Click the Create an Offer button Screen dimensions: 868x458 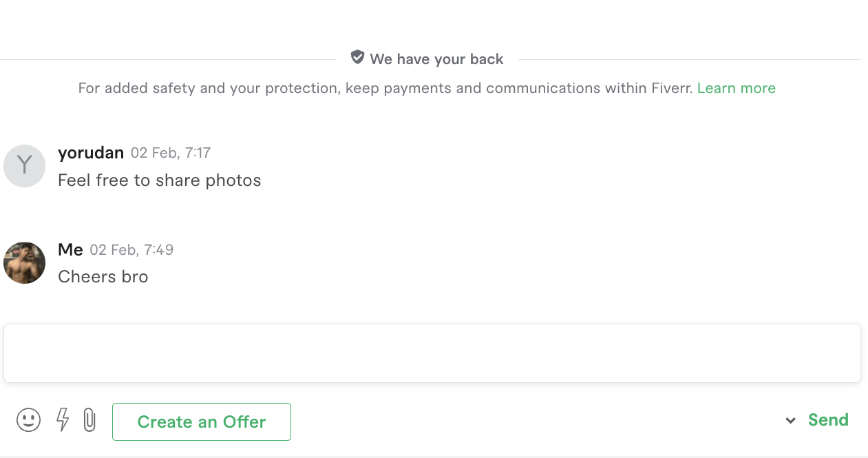point(202,421)
